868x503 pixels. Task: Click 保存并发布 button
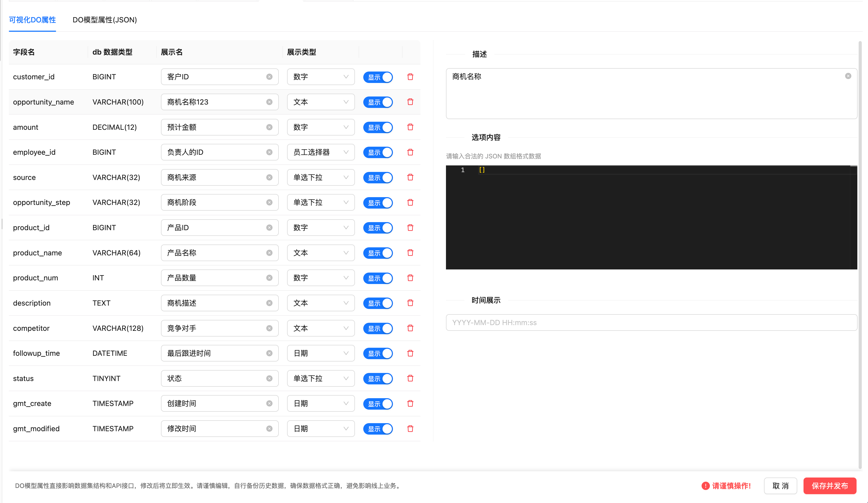pyautogui.click(x=830, y=486)
